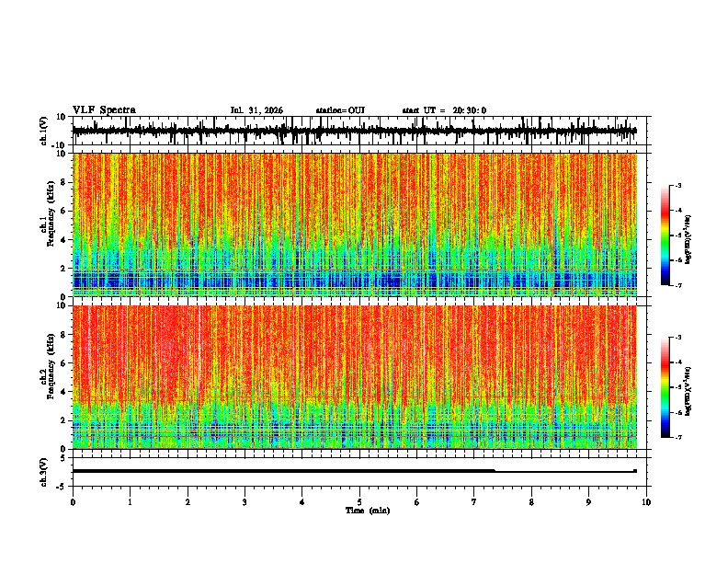Select the date text "Jul. 31, 2026"
Image resolution: width=728 pixels, height=563 pixels.
[256, 110]
